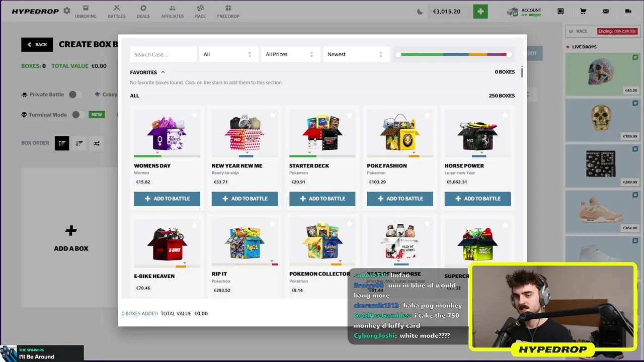Select the shuffle box order icon
This screenshot has width=644, height=362.
click(x=96, y=143)
